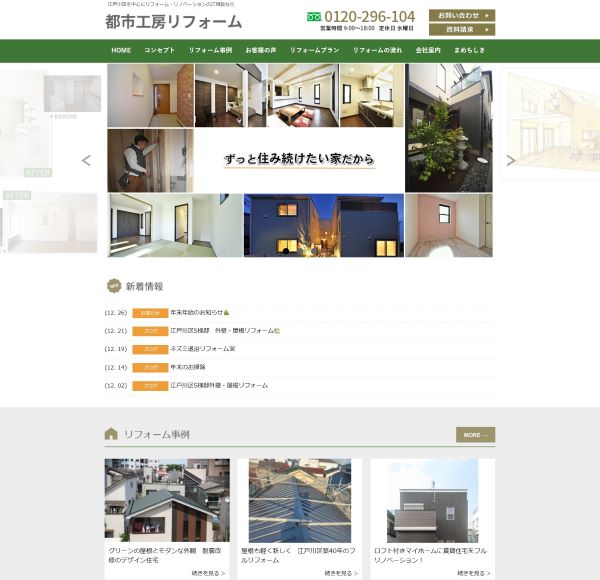Open the loft rental house case thumbnail
The width and height of the screenshot is (600, 580).
pos(432,500)
